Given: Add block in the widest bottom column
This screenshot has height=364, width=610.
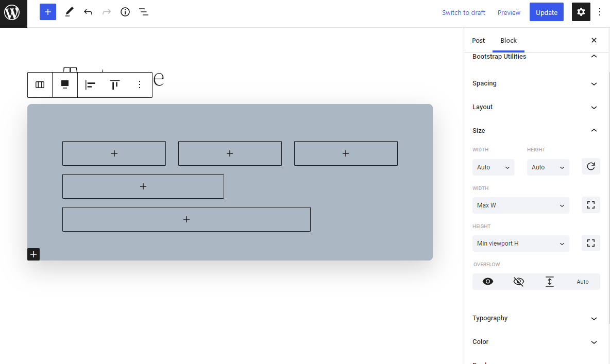Looking at the screenshot, I should [187, 219].
